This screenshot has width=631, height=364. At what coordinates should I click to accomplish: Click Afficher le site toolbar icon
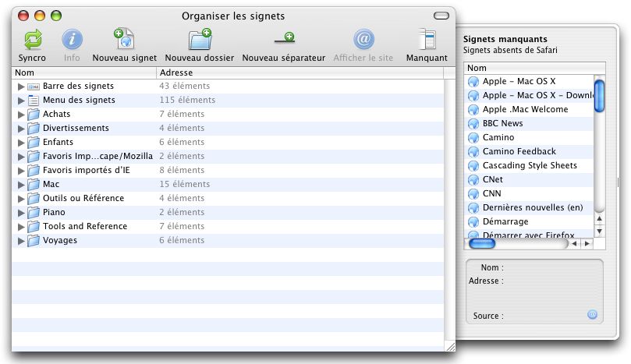[x=363, y=39]
